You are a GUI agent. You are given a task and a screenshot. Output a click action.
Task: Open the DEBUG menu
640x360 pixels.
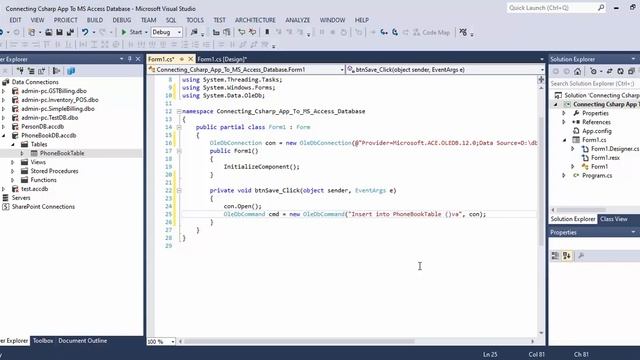[x=122, y=20]
